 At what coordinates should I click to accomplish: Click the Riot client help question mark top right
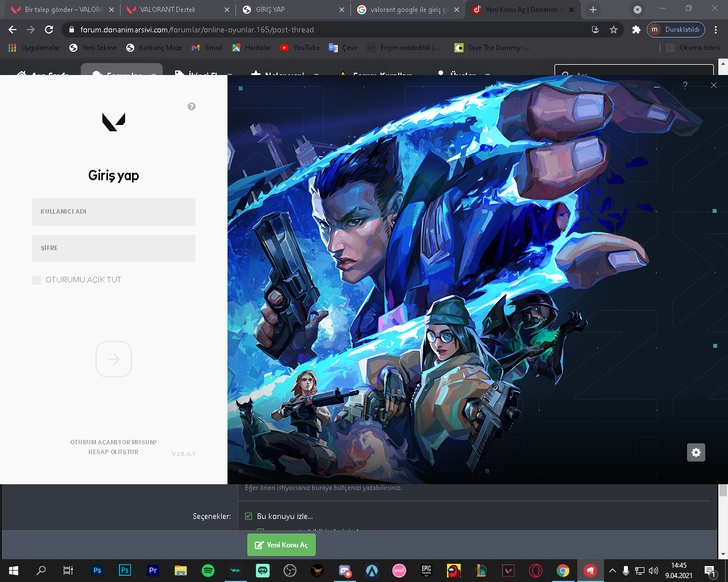685,85
